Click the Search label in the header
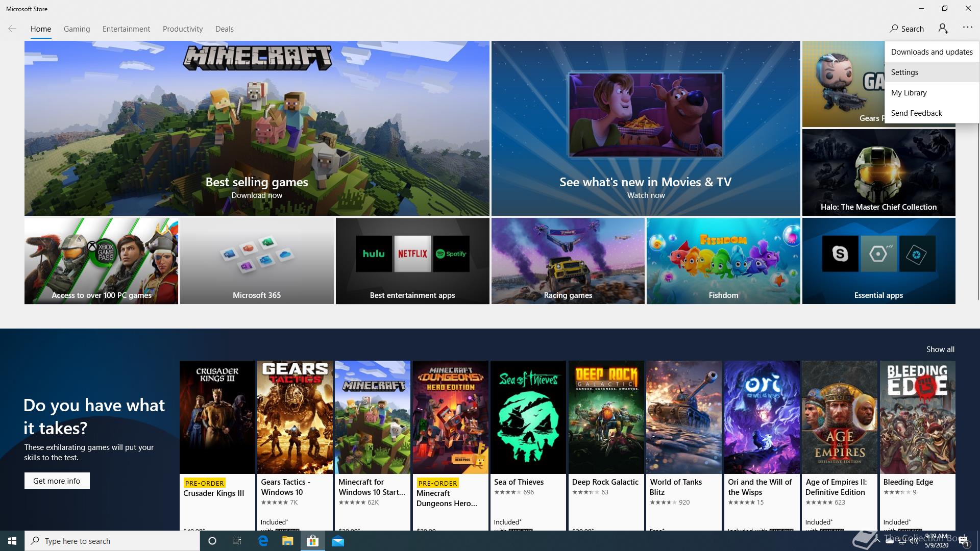The height and width of the screenshot is (551, 980). (912, 29)
